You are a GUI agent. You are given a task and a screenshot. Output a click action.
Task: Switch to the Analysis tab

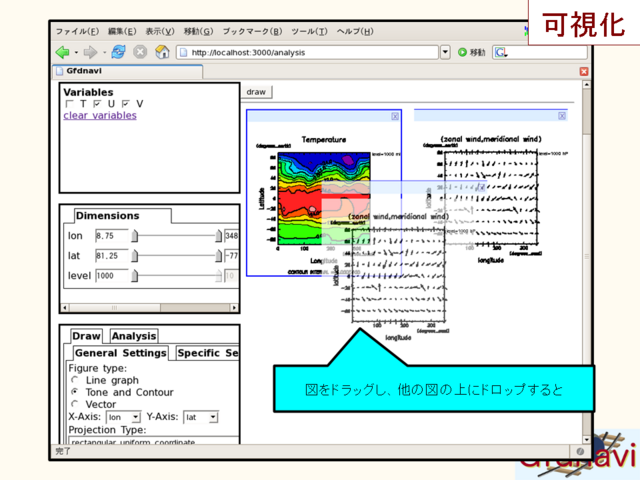coord(134,336)
